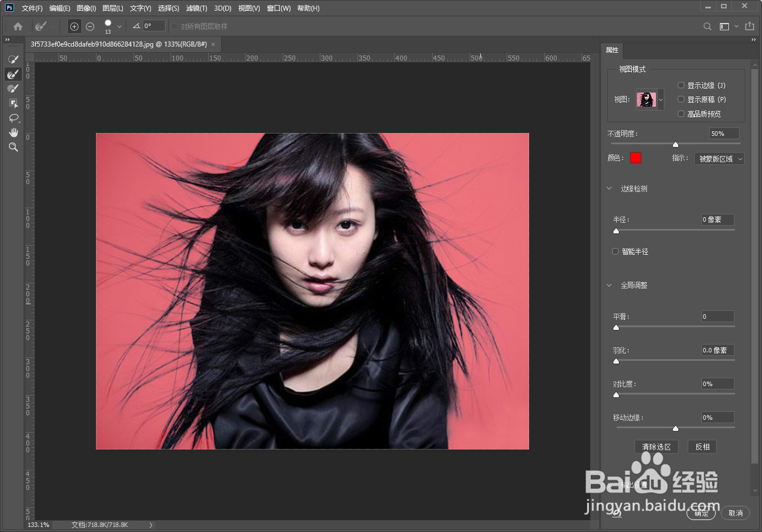Open the 编辑(E) menu
Viewport: 762px width, 532px height.
(59, 8)
